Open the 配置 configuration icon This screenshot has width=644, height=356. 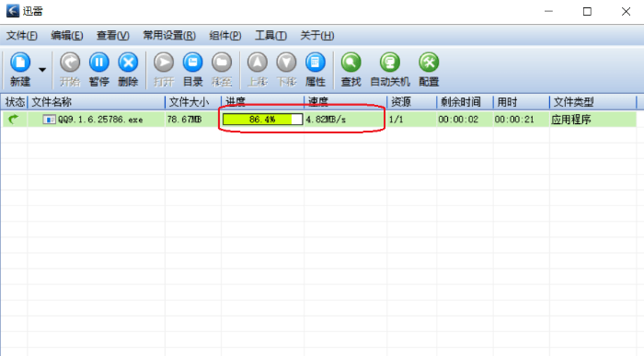pyautogui.click(x=429, y=63)
